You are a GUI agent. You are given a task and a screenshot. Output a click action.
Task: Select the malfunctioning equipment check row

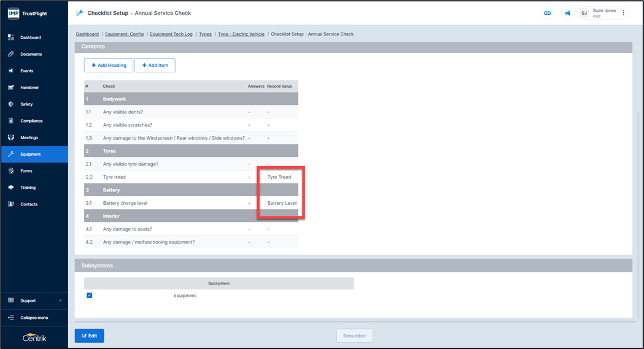191,242
